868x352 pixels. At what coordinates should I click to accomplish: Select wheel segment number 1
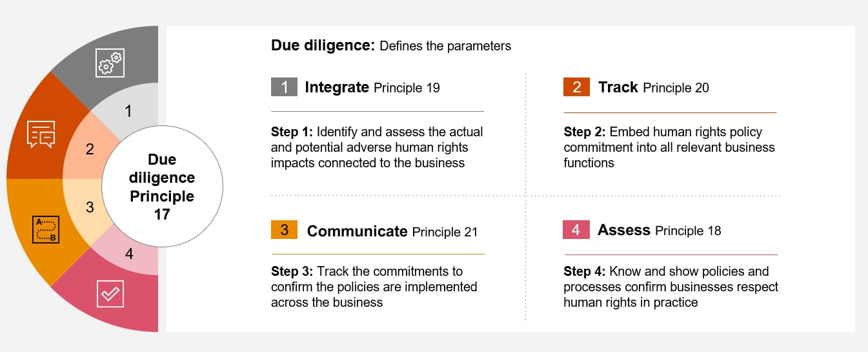(x=128, y=111)
